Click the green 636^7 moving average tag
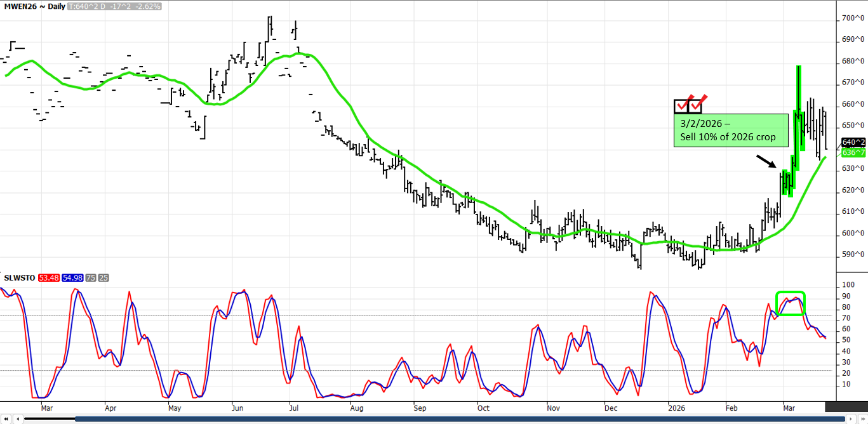Screen dimensions: 868x424 point(853,152)
